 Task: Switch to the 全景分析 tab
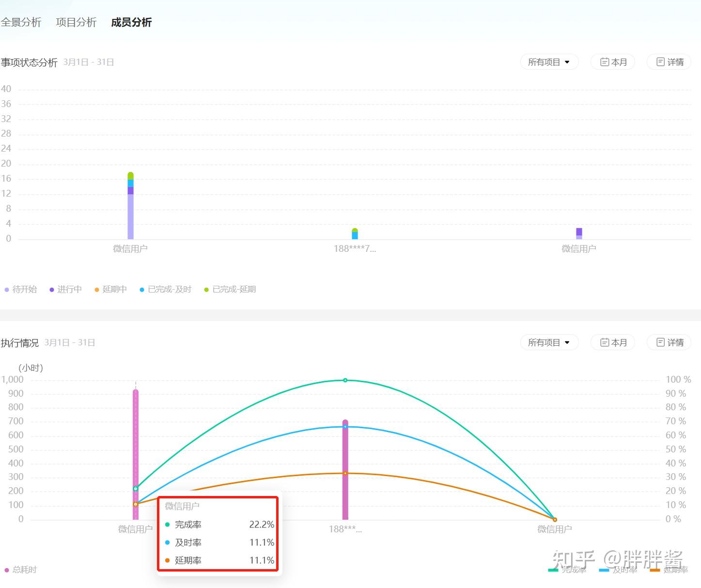tap(21, 22)
